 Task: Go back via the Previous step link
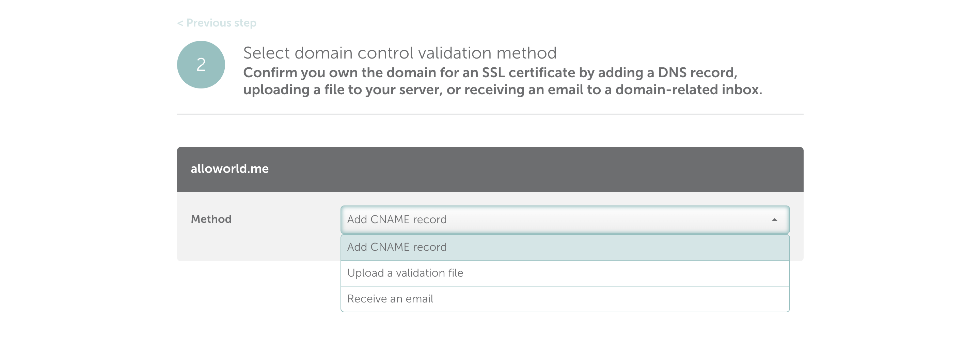tap(221, 23)
